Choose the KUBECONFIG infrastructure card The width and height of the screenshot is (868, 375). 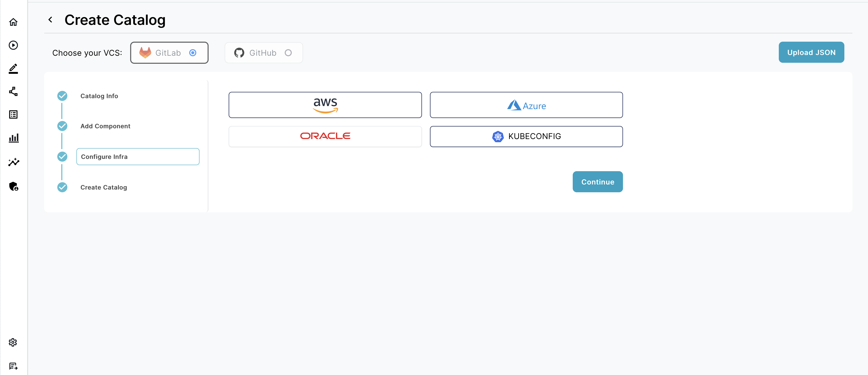(526, 136)
